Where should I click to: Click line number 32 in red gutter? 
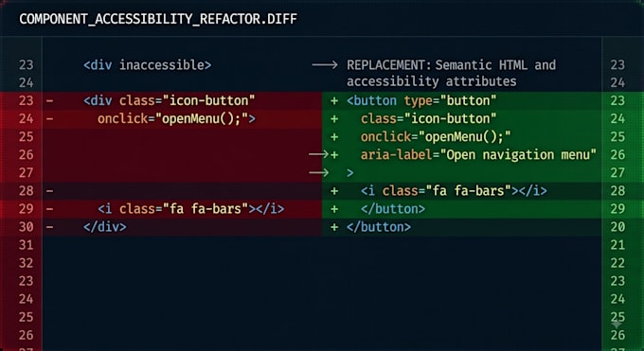click(x=27, y=263)
